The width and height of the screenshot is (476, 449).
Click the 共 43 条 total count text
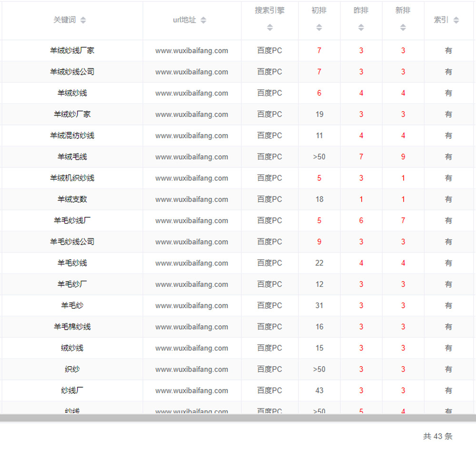pos(437,436)
